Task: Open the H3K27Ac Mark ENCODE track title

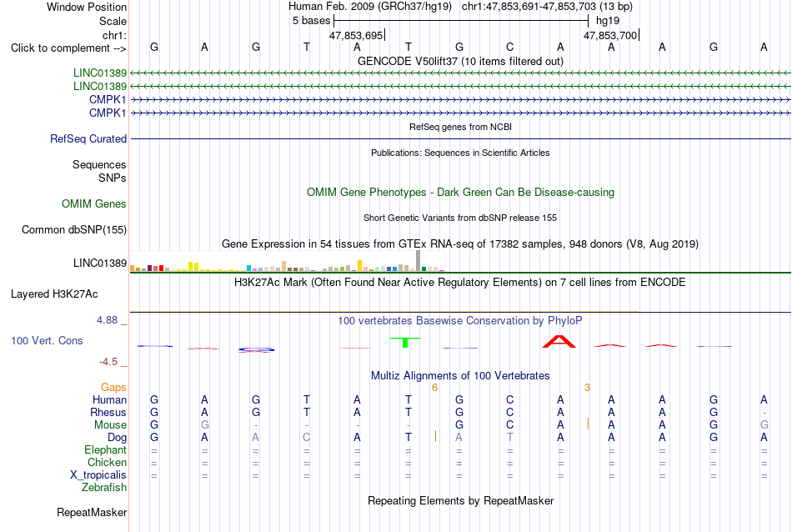Action: coord(460,283)
